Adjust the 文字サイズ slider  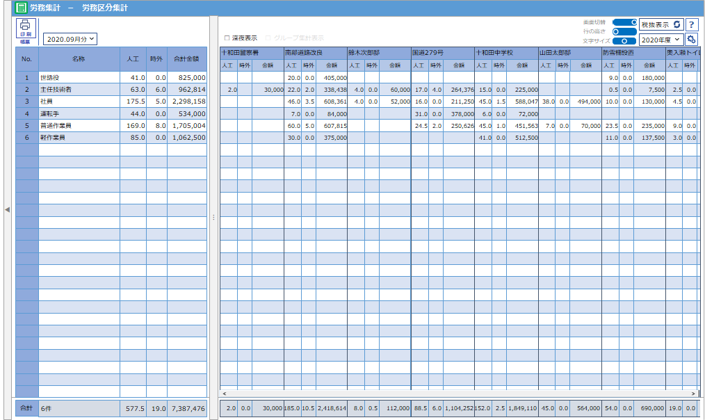pos(624,40)
